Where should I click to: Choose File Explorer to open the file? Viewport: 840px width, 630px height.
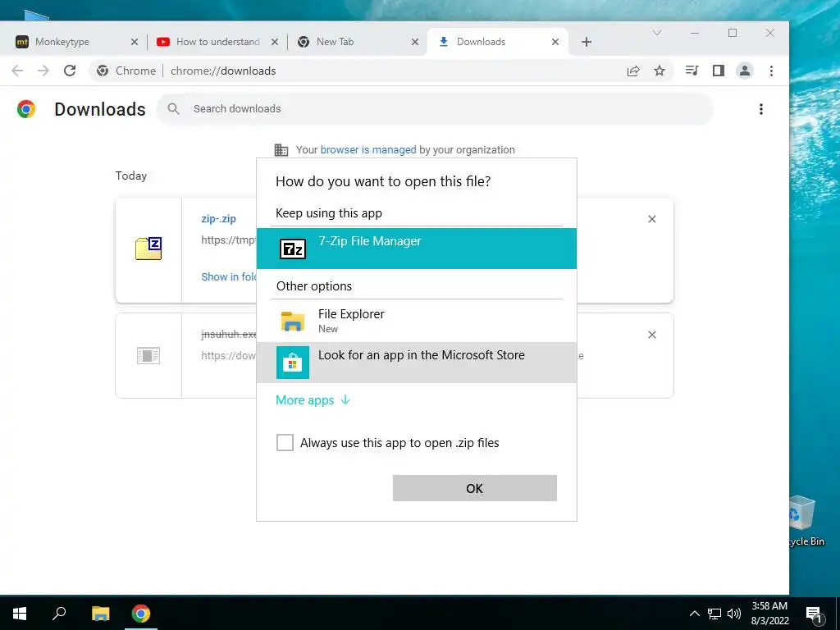[416, 321]
